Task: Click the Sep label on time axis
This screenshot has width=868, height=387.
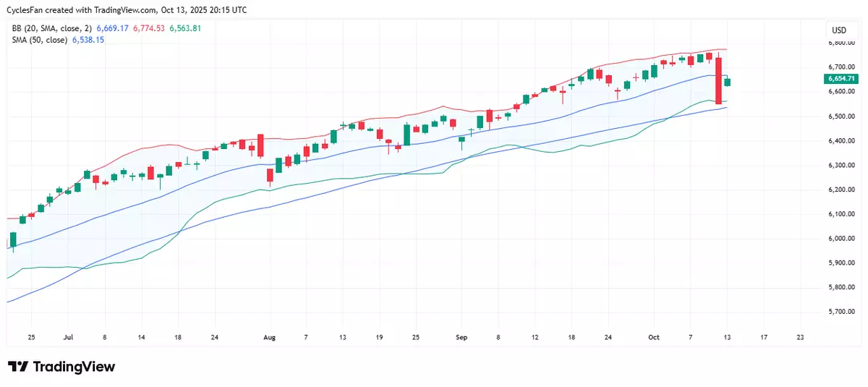Action: [461, 337]
